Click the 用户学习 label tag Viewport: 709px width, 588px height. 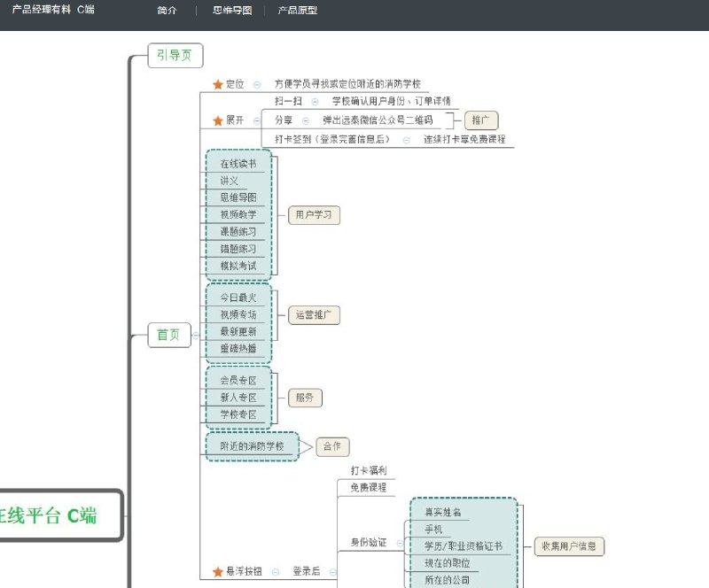tap(315, 215)
